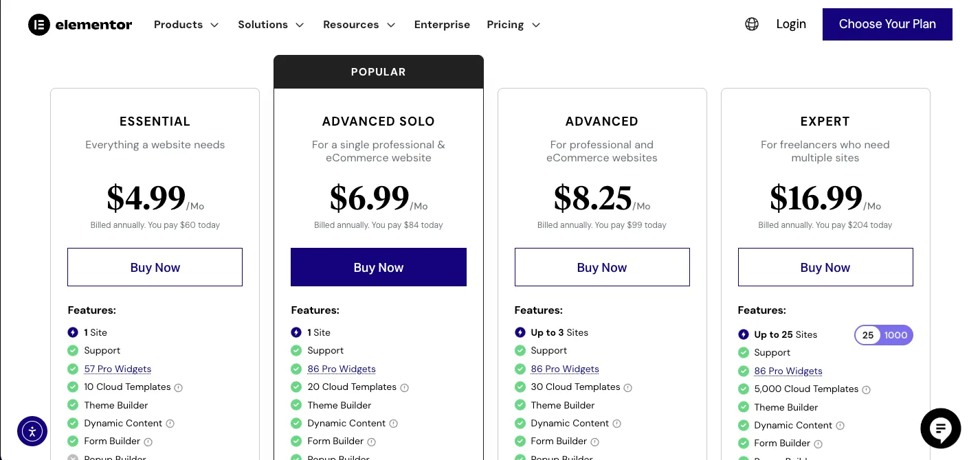
Task: Click info icon beside Advanced Solo Dynamic Content
Action: pyautogui.click(x=394, y=424)
